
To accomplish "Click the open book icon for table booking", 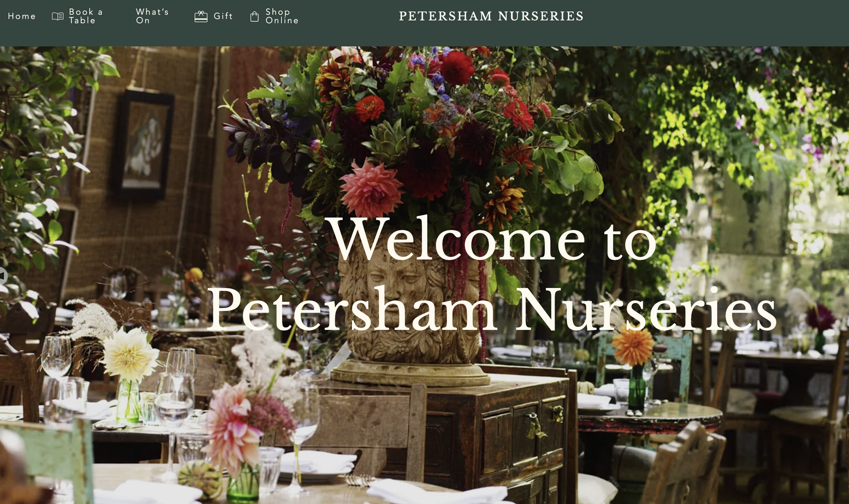I will point(57,16).
